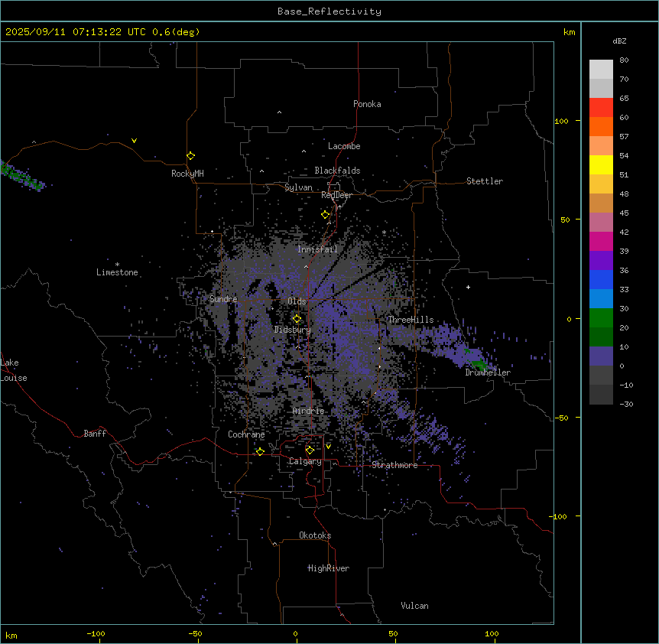Click the Base_Reflectivity title

[x=329, y=11]
